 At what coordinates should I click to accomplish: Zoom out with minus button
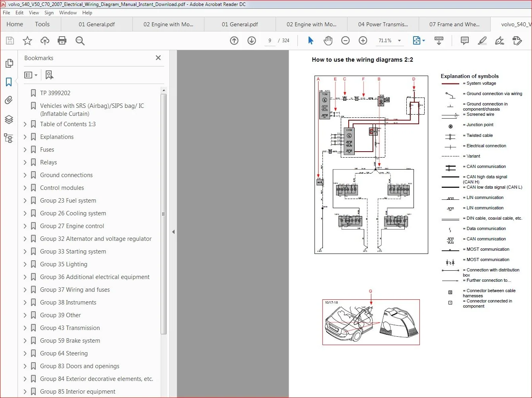tap(346, 41)
